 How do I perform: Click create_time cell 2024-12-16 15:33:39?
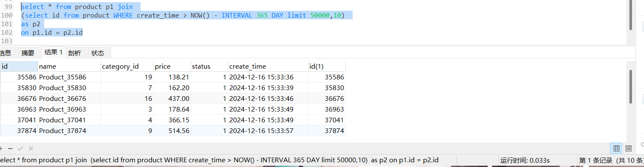[x=268, y=88]
